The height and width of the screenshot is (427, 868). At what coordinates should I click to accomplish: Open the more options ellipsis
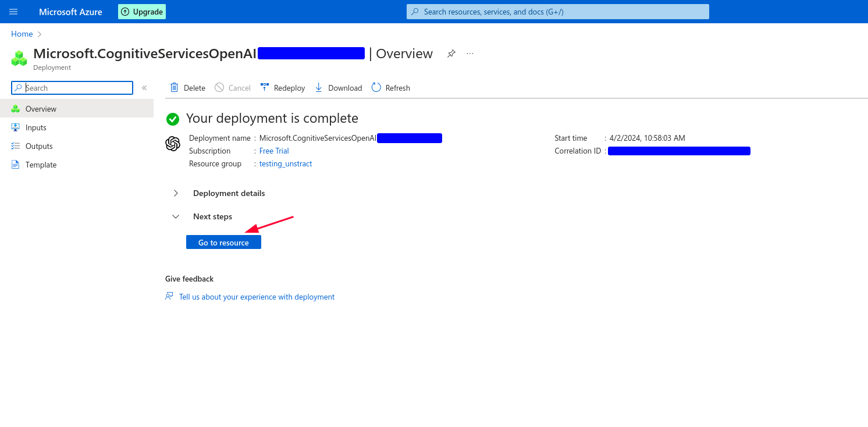470,54
